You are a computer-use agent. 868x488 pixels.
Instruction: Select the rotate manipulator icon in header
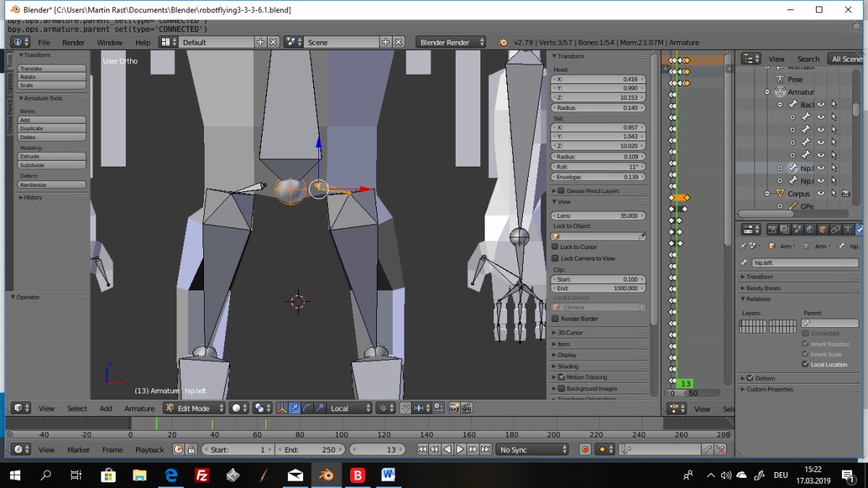tap(307, 408)
